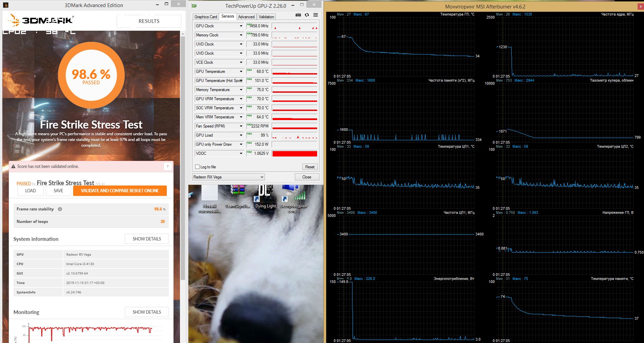Click the Энергопотребление graph in Afterburner
Viewport: 644px width, 343px height.
point(406,311)
